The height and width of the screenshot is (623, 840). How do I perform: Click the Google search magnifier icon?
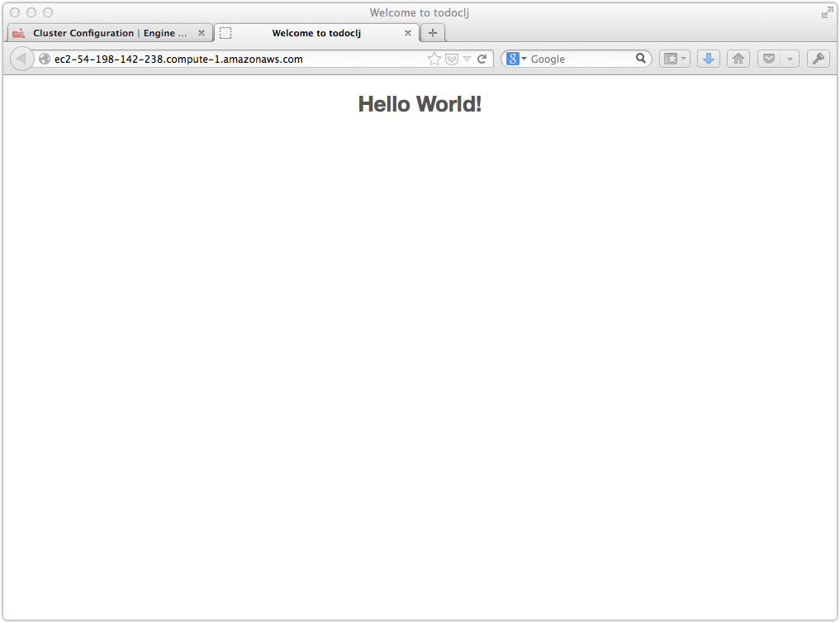point(641,59)
